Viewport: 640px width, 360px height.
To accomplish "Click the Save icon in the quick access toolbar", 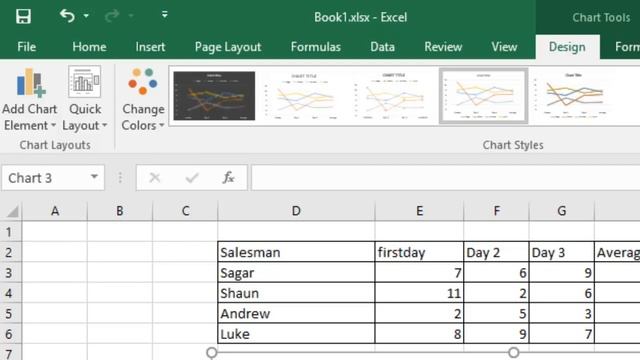I will (x=23, y=17).
